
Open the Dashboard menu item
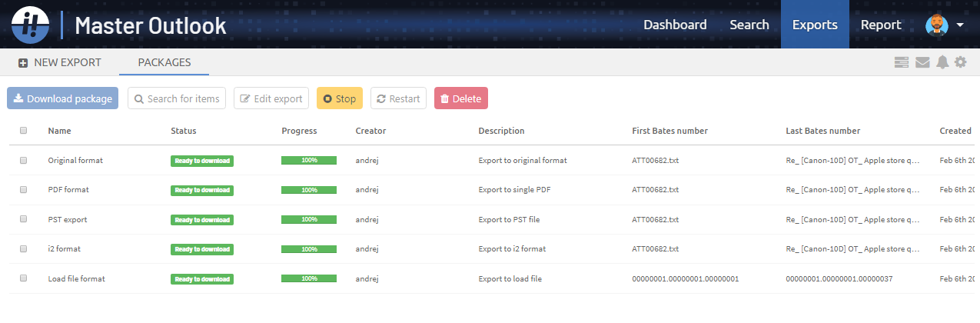coord(675,25)
